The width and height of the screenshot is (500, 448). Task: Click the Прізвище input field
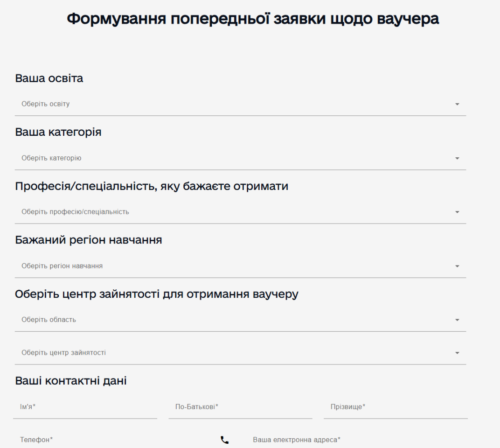(x=396, y=407)
